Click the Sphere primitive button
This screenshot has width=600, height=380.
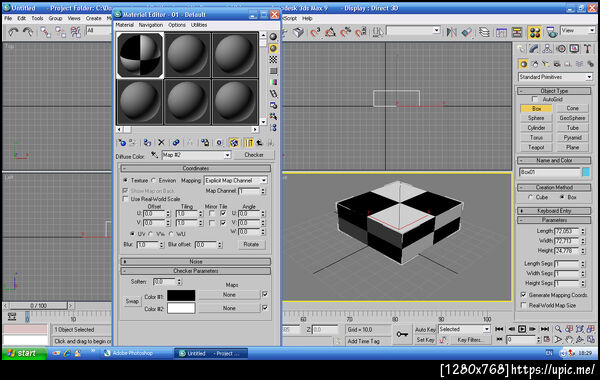(536, 118)
